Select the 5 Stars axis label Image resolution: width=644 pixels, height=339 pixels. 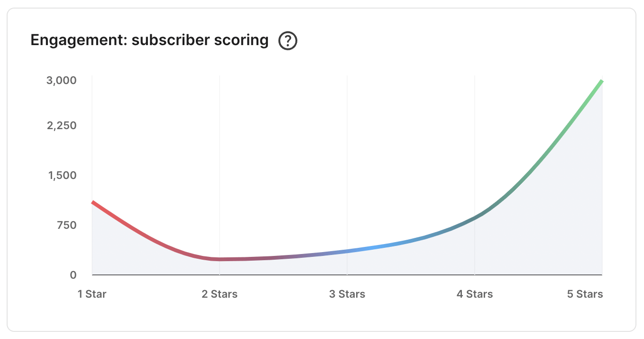point(585,294)
